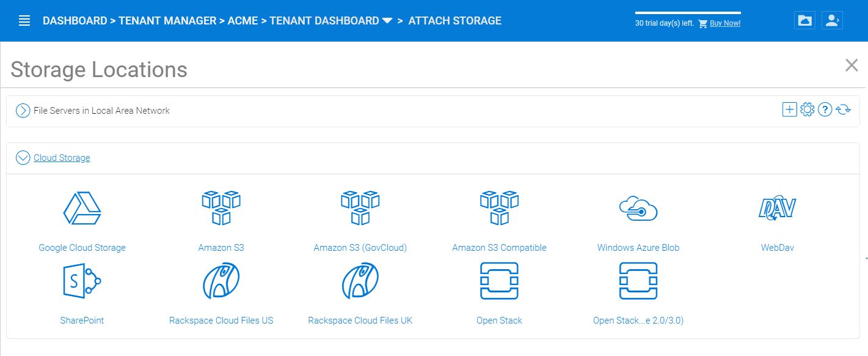The image size is (868, 356).
Task: Click the Amazon S3 label
Action: pyautogui.click(x=221, y=248)
